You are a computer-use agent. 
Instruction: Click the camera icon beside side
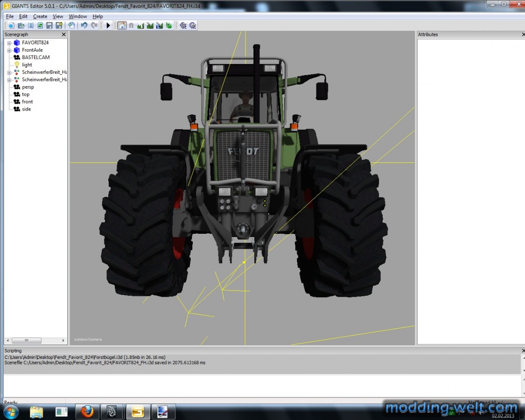[17, 109]
